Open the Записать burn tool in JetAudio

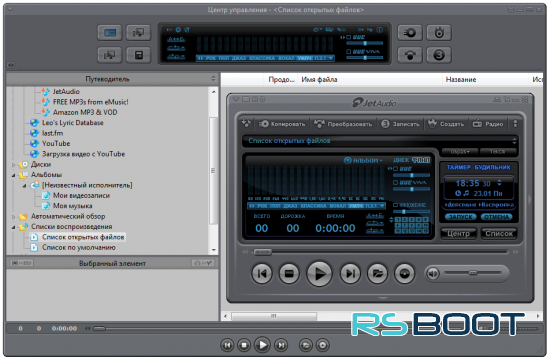click(x=400, y=124)
